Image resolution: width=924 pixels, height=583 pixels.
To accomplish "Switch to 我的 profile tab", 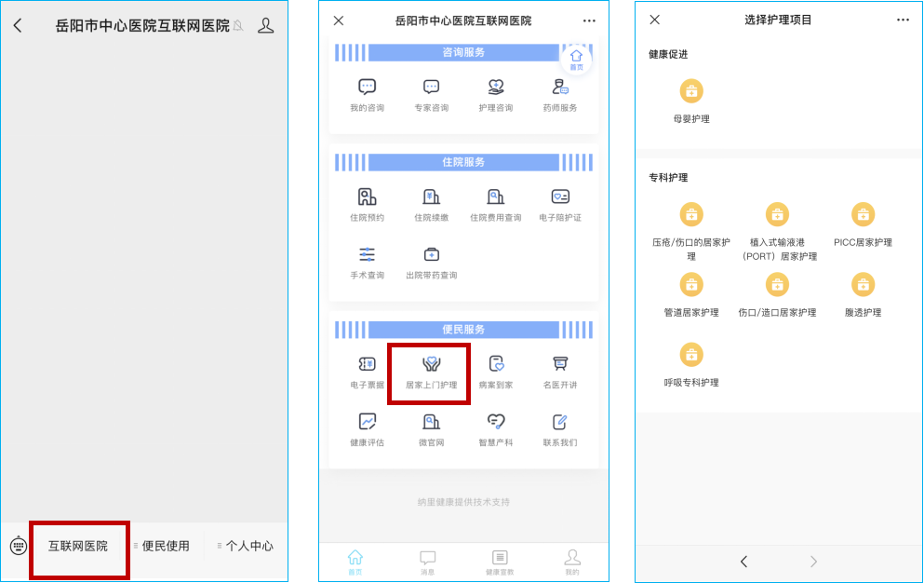I will click(x=572, y=563).
